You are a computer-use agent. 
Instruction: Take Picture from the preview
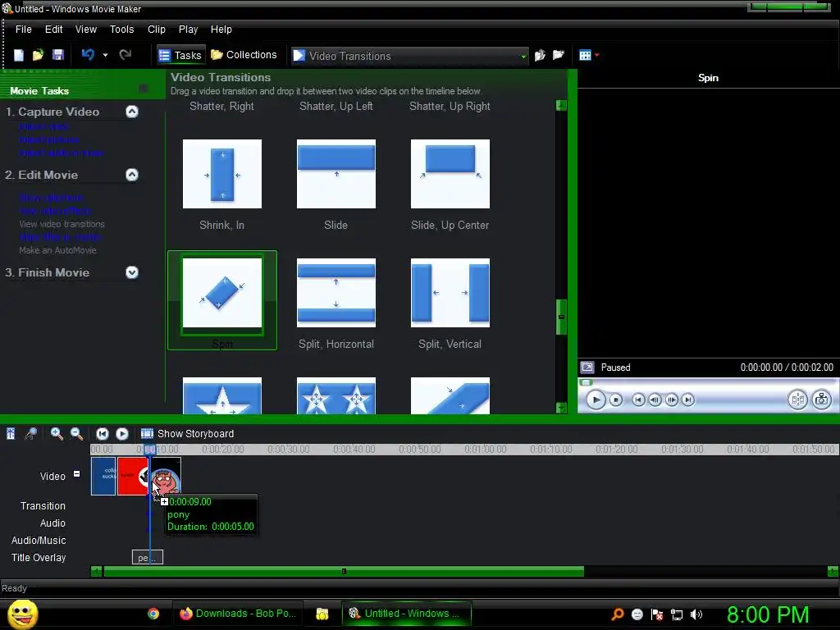821,399
